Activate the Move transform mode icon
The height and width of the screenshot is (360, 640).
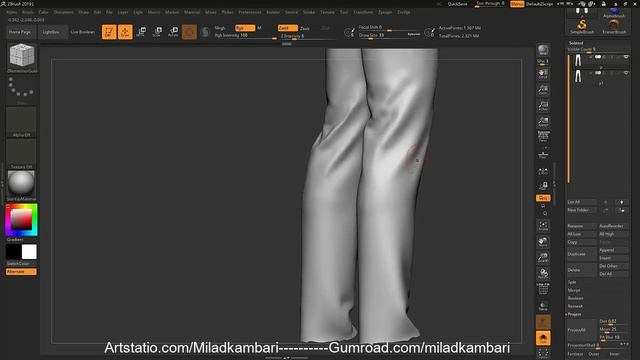coord(141,31)
